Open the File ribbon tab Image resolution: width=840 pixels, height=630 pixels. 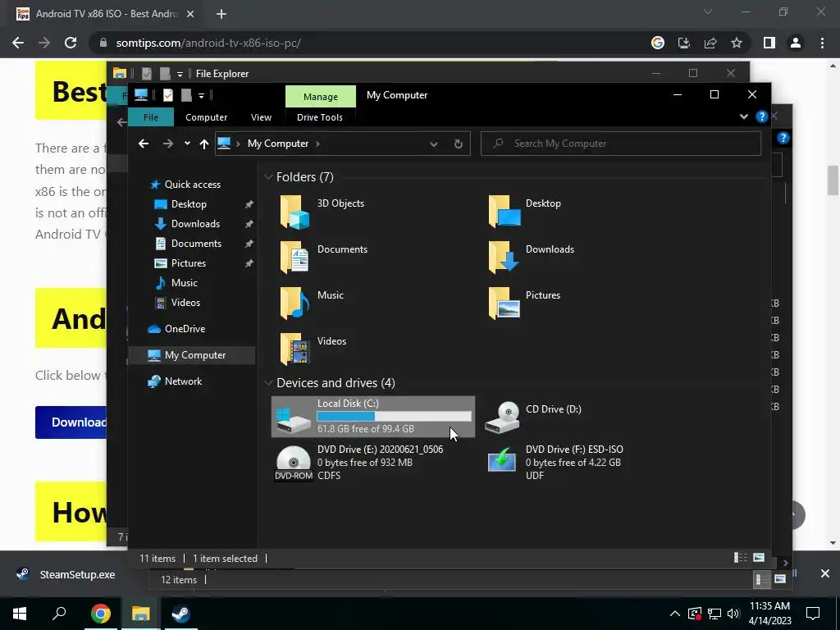pos(151,117)
